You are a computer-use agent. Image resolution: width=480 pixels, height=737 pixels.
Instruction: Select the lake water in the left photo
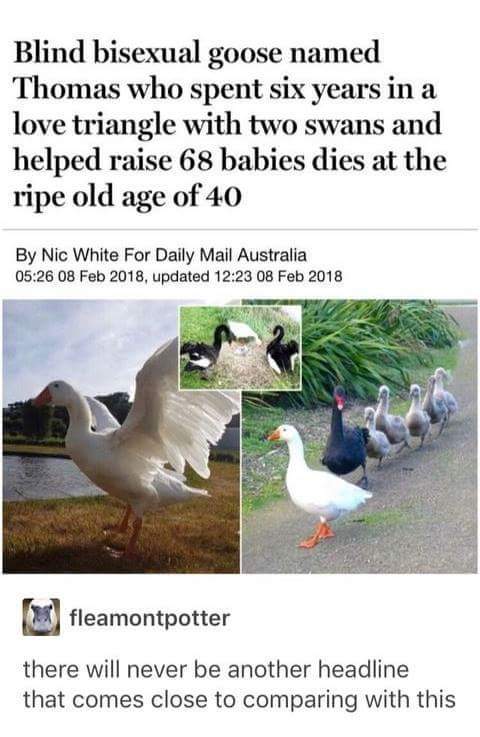(45, 477)
